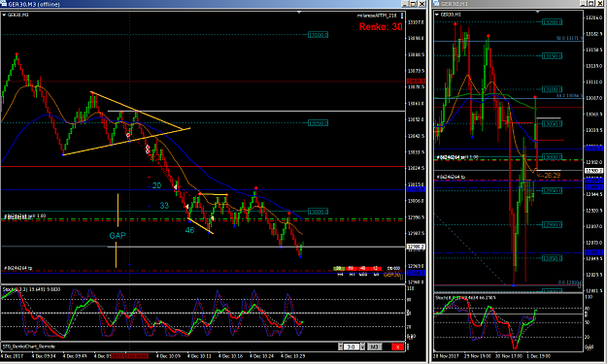Click the STO_RenkoChart_Remote label
Screen dimensions: 607x364
point(29,347)
